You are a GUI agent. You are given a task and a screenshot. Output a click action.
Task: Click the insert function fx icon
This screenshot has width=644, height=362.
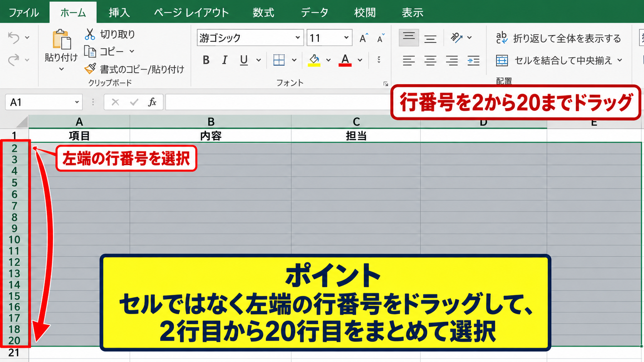point(153,102)
